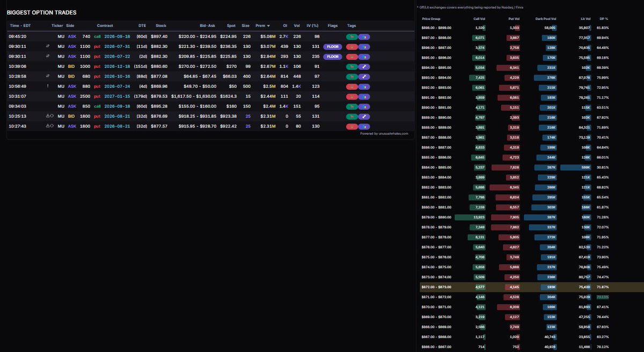Click the exclamation icon in the 10:56:49 row
644x352 pixels.
tap(48, 87)
